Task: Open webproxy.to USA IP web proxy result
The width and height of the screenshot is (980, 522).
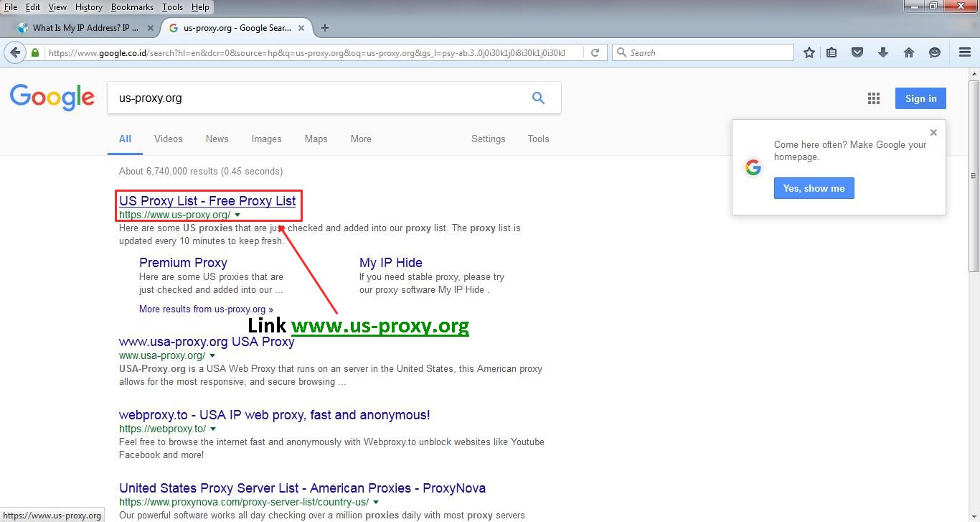Action: tap(275, 415)
